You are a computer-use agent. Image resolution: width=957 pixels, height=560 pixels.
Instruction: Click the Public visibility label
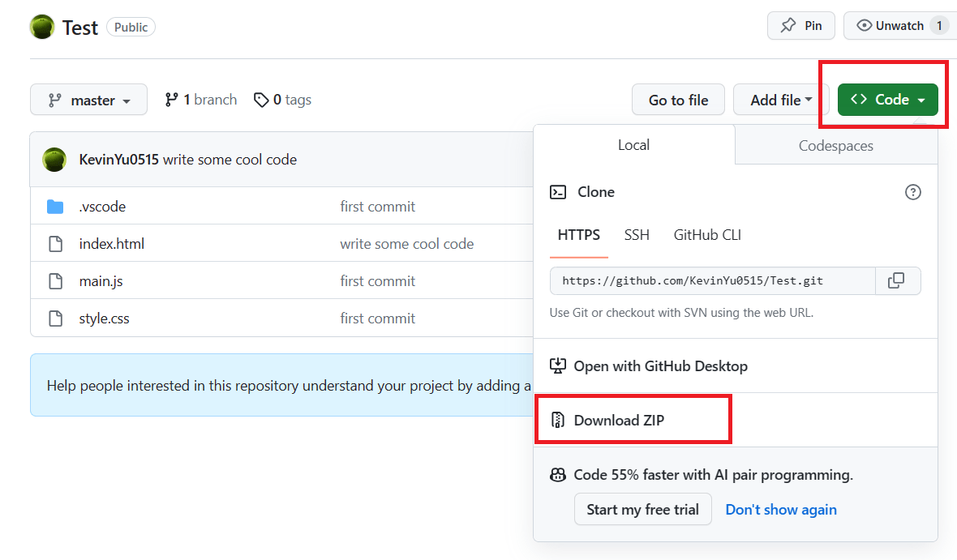point(131,27)
